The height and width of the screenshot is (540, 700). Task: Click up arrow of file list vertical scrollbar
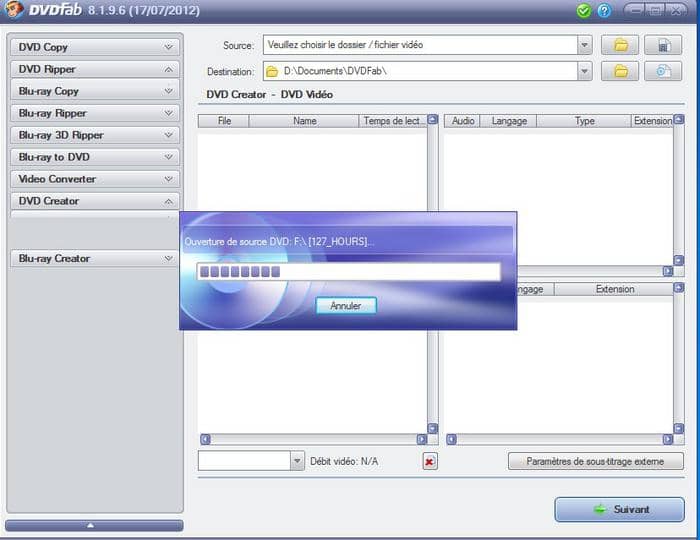click(x=433, y=119)
